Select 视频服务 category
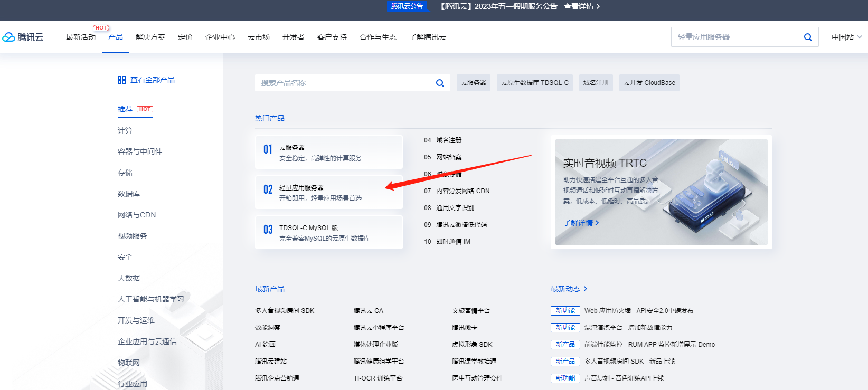The width and height of the screenshot is (868, 390). [x=133, y=236]
